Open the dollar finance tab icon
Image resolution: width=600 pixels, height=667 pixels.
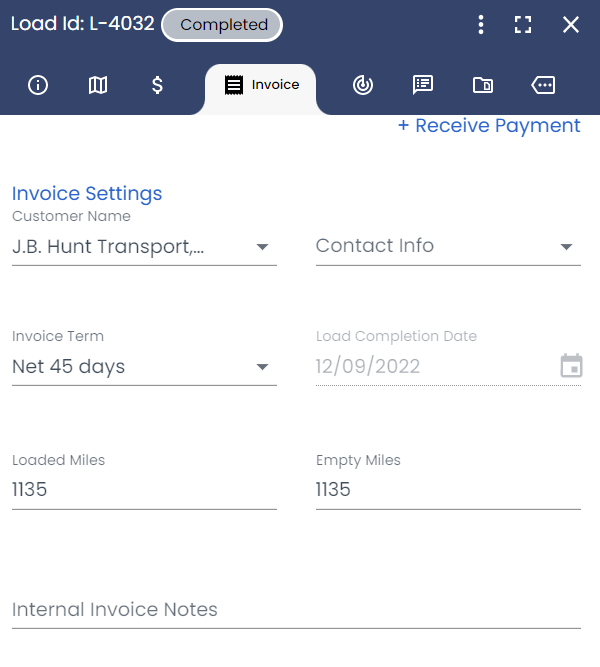pos(157,85)
